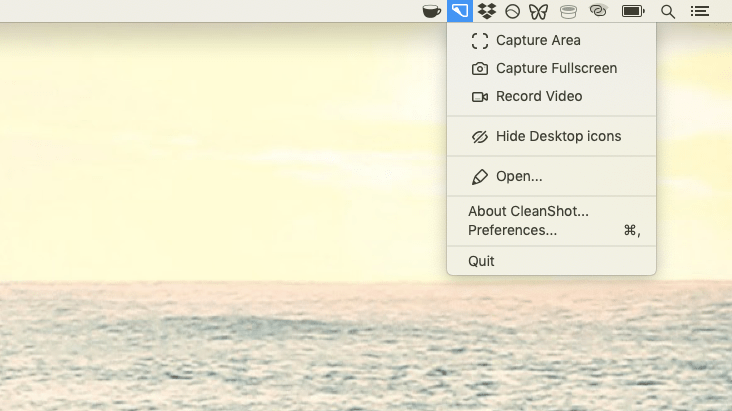Click the butterfly icon in the menu bar
The height and width of the screenshot is (411, 732).
pyautogui.click(x=538, y=12)
